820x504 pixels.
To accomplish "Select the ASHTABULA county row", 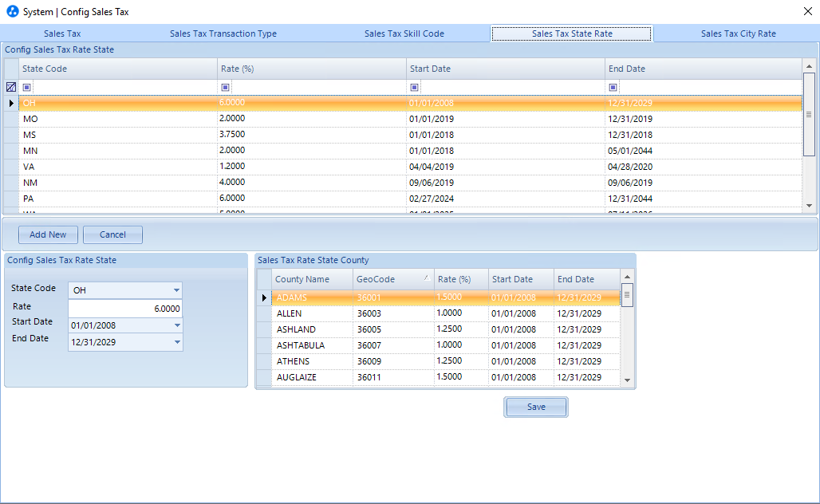I will click(446, 345).
